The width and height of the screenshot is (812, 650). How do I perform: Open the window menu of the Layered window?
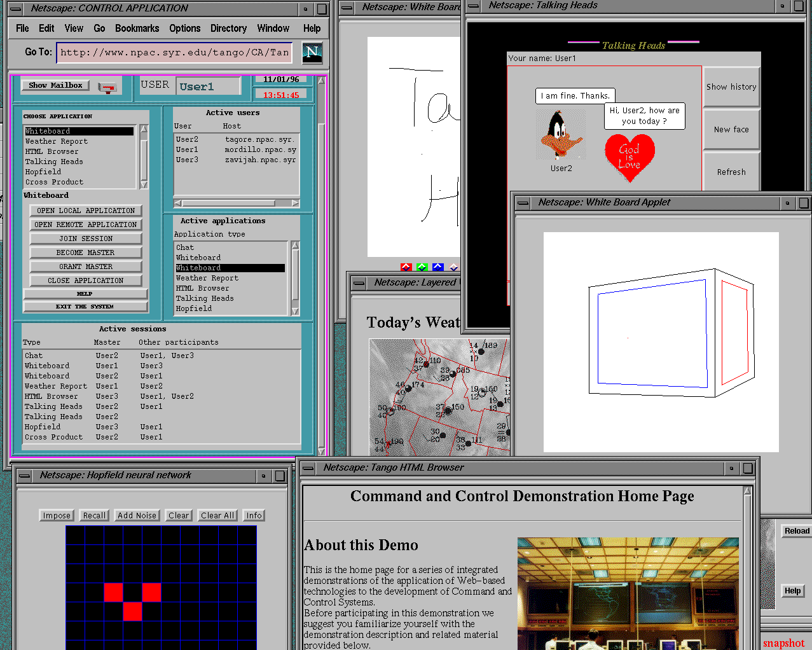359,283
